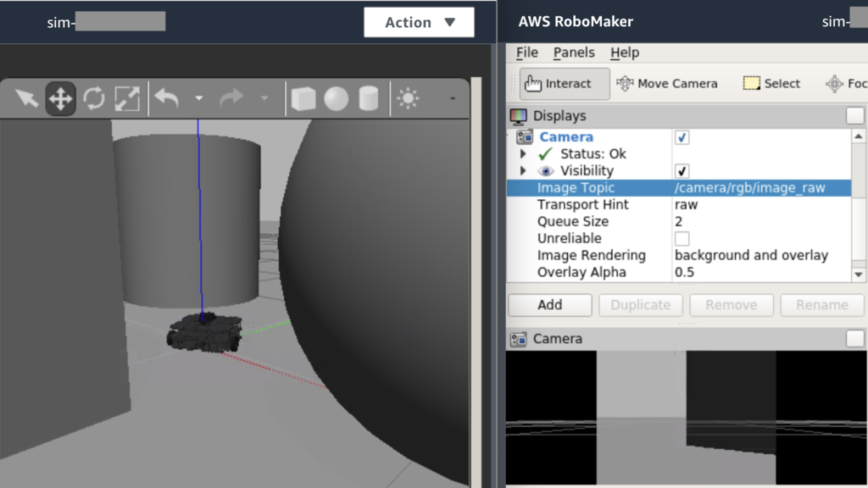Open the Action dropdown
The width and height of the screenshot is (868, 488).
pos(419,22)
